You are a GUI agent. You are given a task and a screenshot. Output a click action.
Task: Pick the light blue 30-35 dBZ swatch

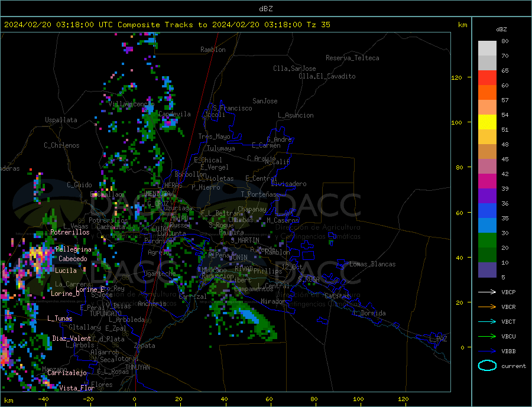click(x=487, y=226)
